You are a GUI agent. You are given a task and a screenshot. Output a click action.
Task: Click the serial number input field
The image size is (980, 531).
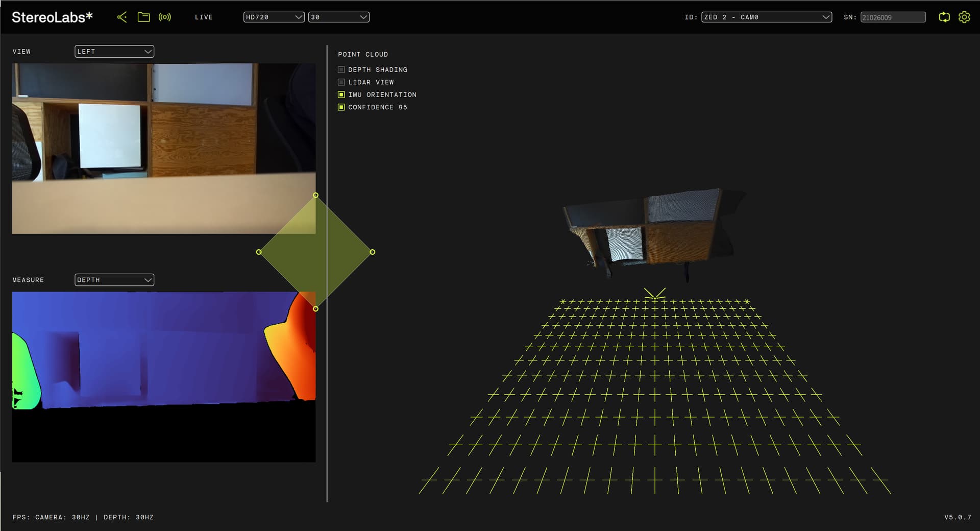coord(893,17)
